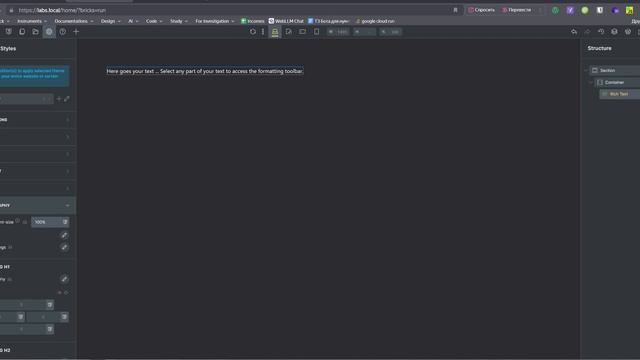Open the AI bookmarks folder
This screenshot has height=360, width=640.
point(133,21)
